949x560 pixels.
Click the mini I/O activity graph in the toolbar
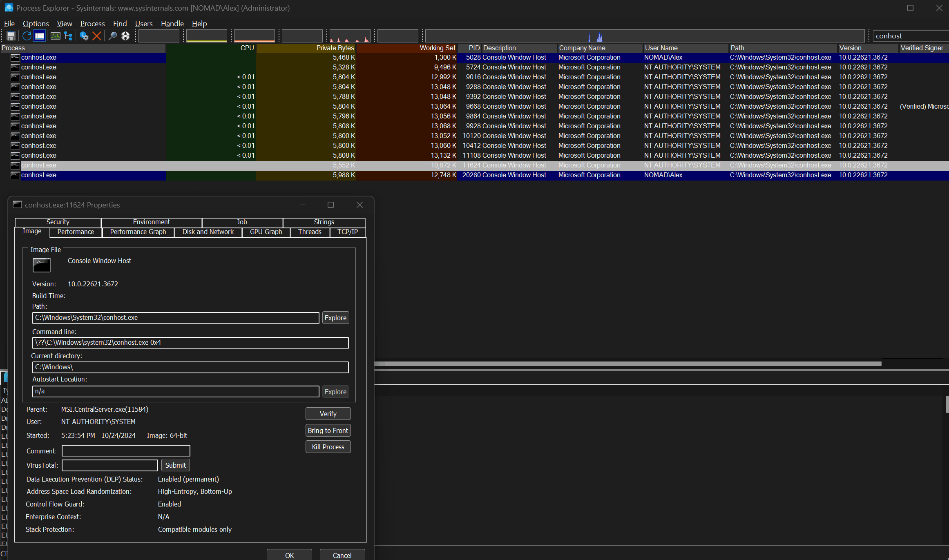(x=350, y=36)
